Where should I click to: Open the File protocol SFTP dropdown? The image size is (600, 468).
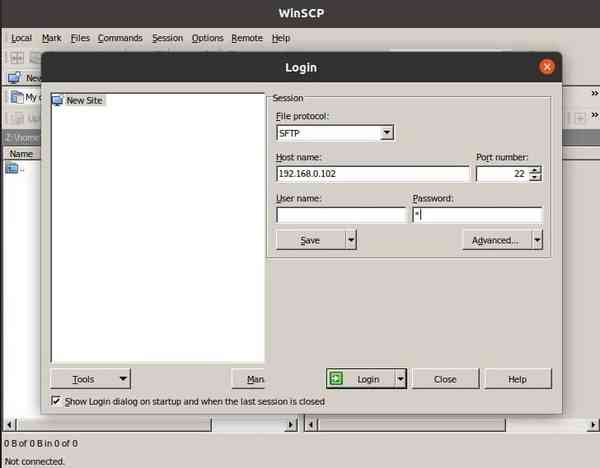click(x=387, y=133)
